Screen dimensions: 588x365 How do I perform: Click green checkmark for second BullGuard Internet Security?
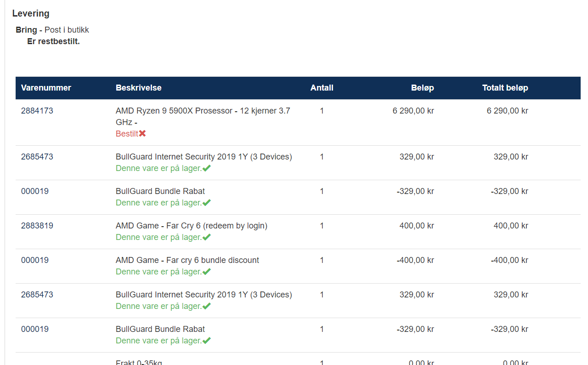(x=207, y=306)
